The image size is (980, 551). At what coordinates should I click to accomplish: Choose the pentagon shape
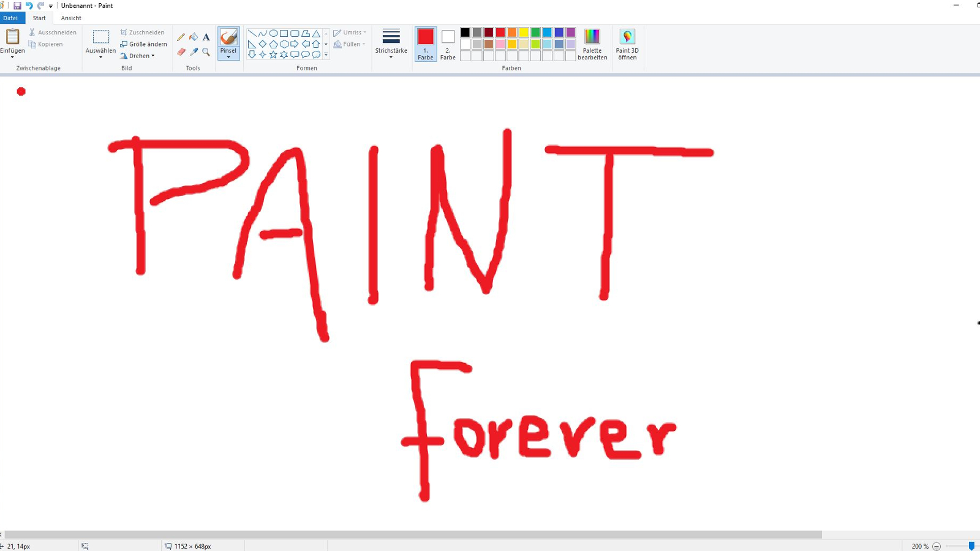(x=273, y=44)
